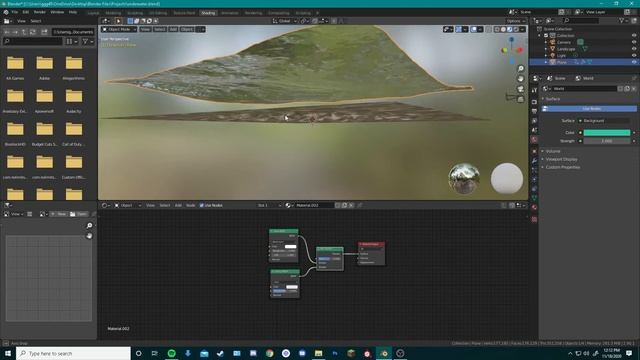Expand the Camera item in outliner
The width and height of the screenshot is (640, 360).
pos(546,42)
